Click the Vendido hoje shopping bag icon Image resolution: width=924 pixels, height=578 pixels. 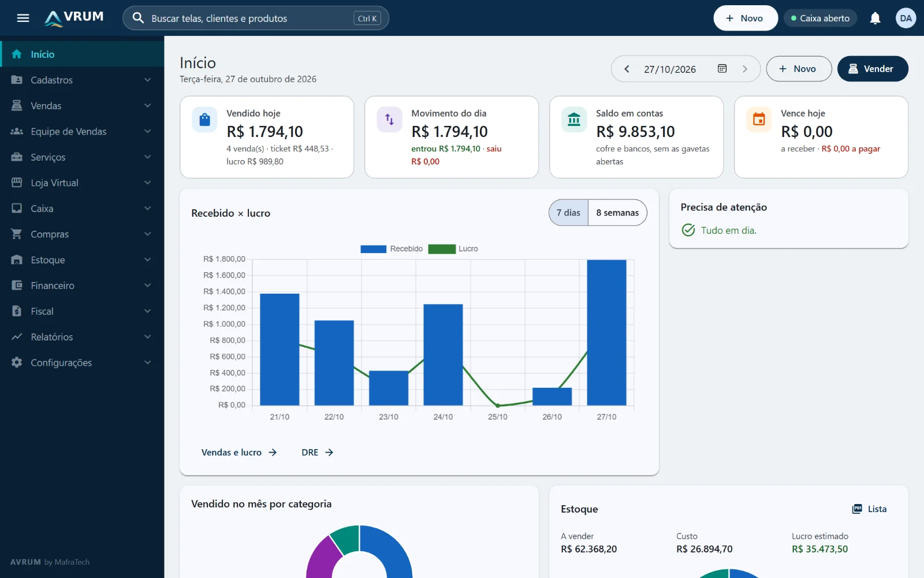204,120
